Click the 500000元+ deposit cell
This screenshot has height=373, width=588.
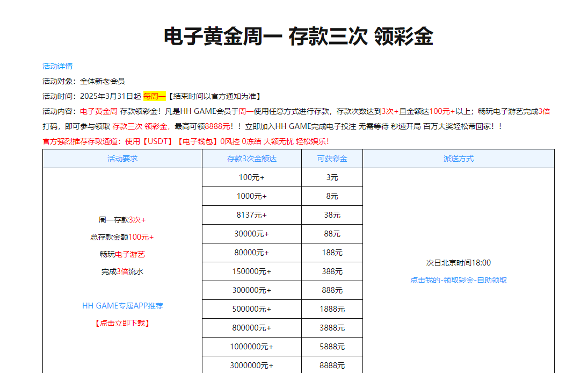tap(252, 309)
